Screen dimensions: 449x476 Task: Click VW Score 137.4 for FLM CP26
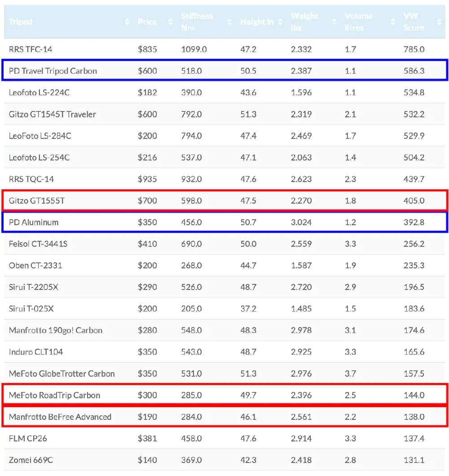[x=414, y=438]
